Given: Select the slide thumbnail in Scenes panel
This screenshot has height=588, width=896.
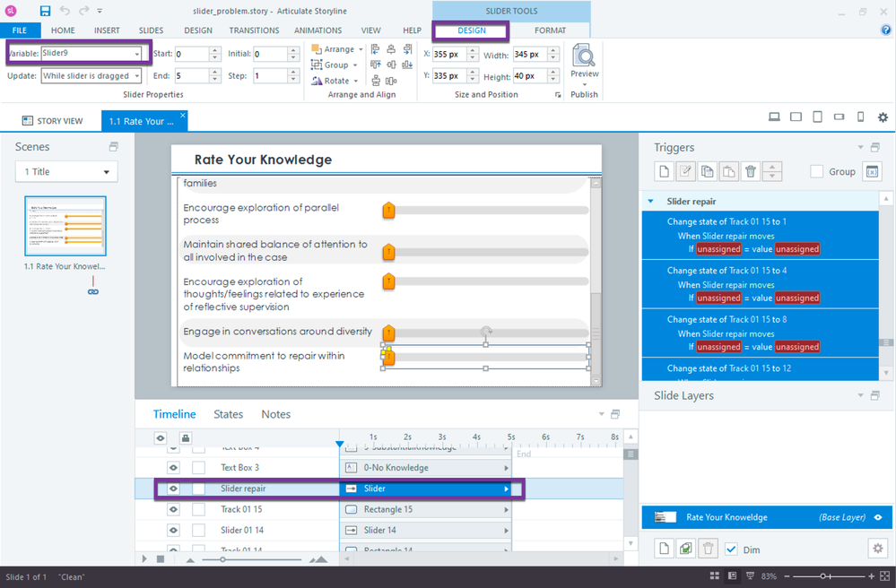Looking at the screenshot, I should [x=65, y=228].
